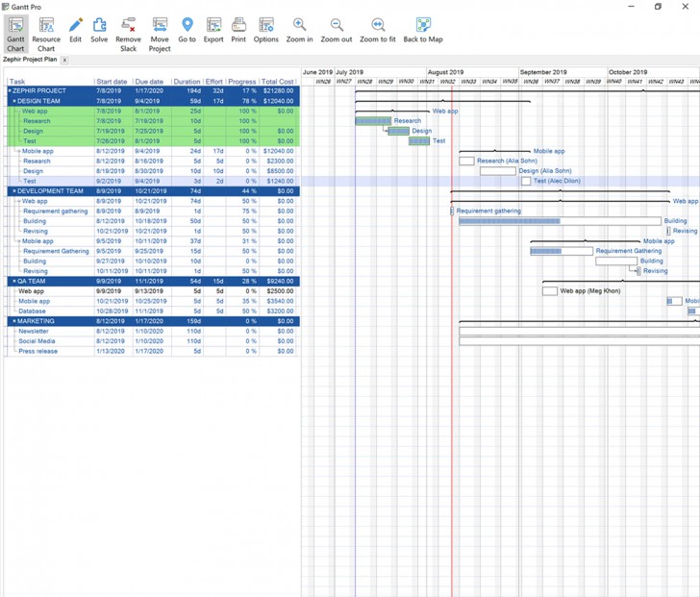Zoom out of the timeline
The width and height of the screenshot is (700, 597).
tap(337, 30)
